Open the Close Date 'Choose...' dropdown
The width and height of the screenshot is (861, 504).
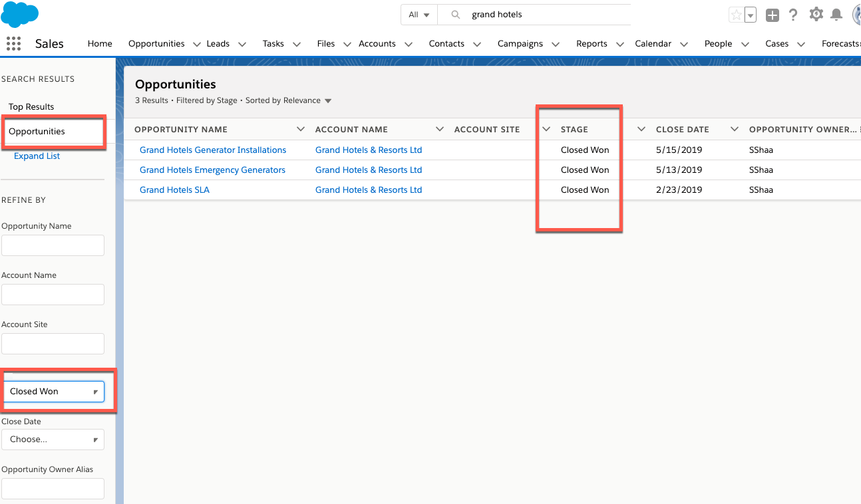[x=53, y=440]
